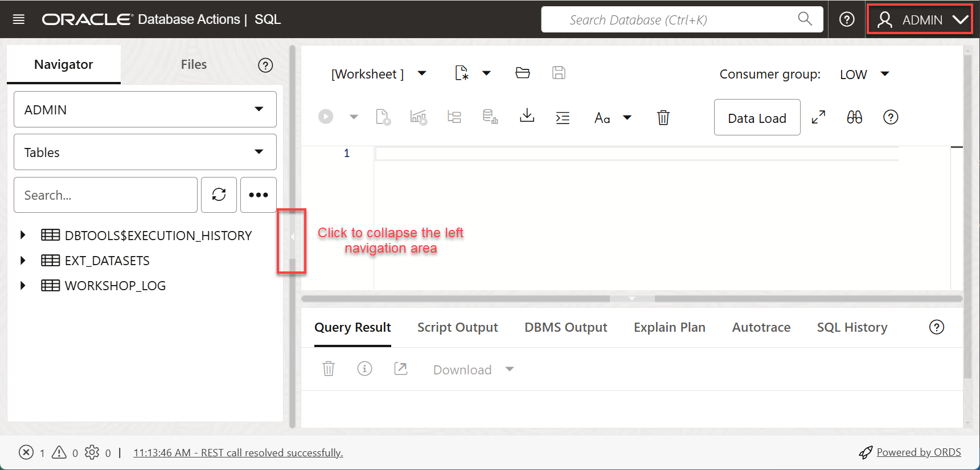Click the new file icon
Image resolution: width=980 pixels, height=470 pixels.
462,73
